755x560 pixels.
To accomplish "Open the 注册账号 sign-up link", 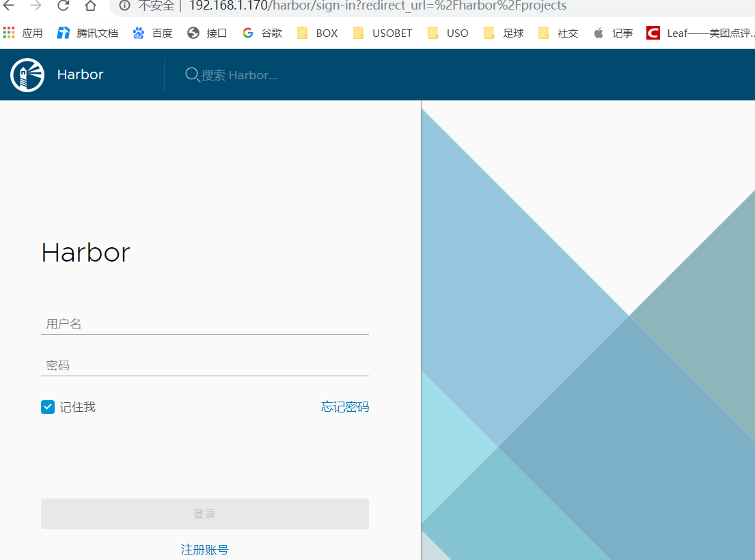I will 205,550.
